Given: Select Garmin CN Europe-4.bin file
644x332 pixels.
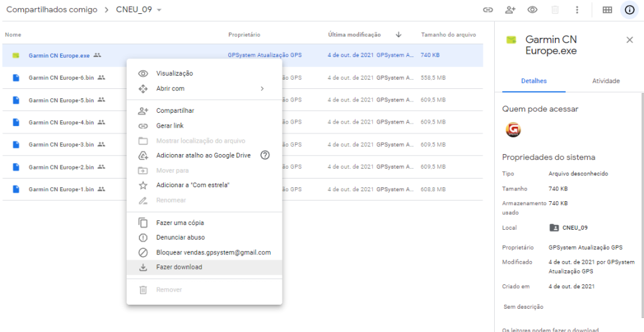Looking at the screenshot, I should click(x=61, y=122).
